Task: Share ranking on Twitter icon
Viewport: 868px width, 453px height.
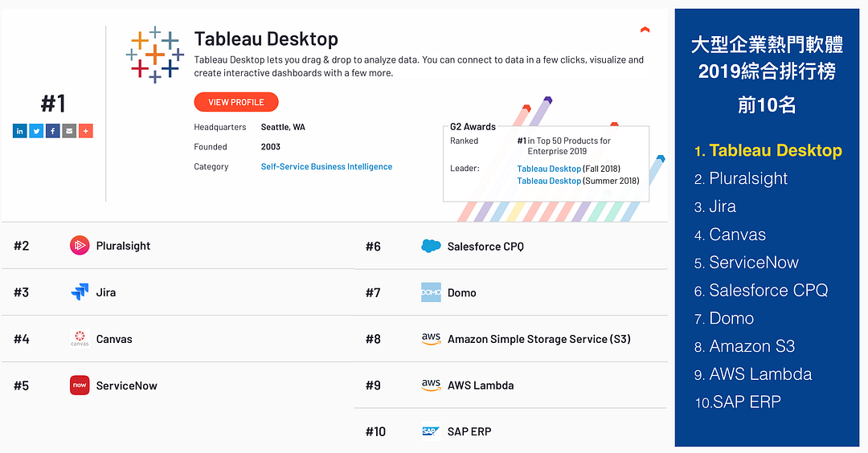Action: pos(36,131)
